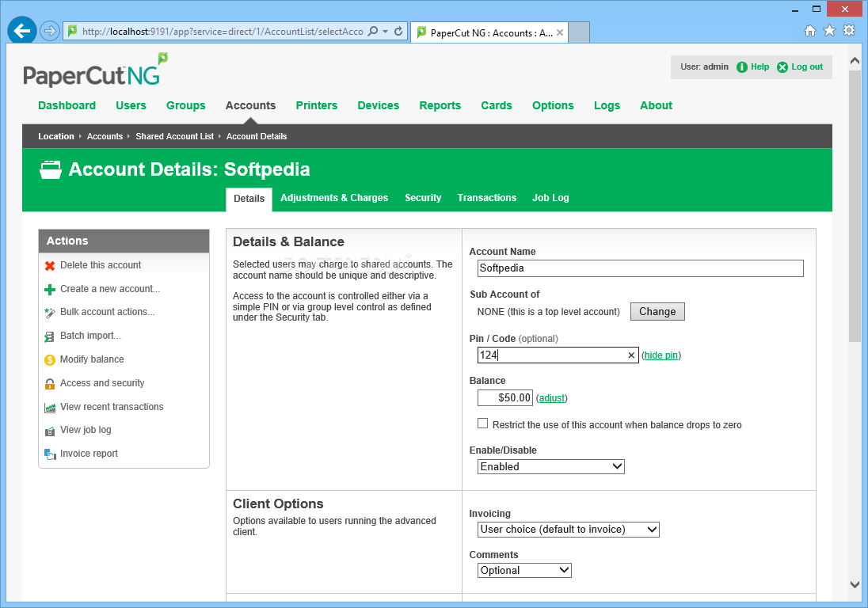Click the green plus Create account icon
The width and height of the screenshot is (868, 608).
50,289
